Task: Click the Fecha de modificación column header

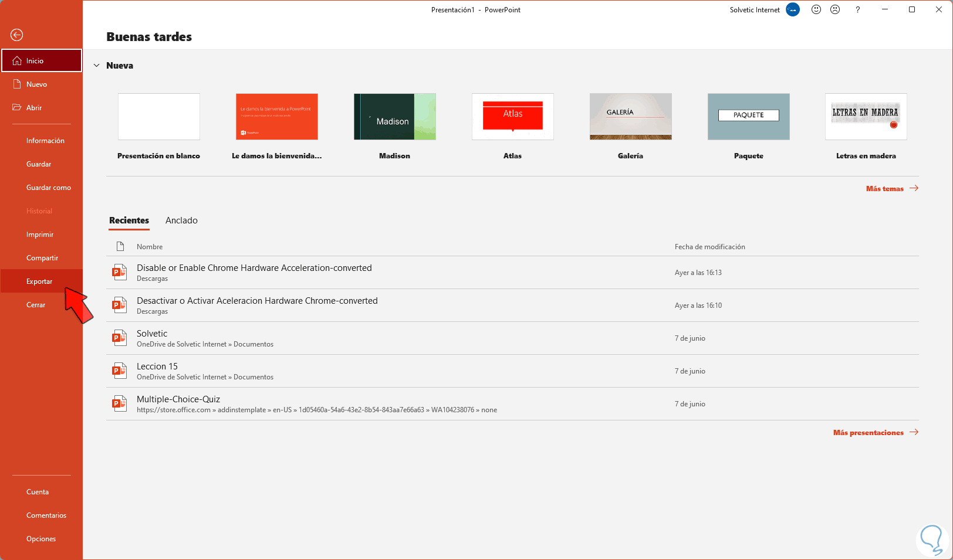Action: pyautogui.click(x=710, y=247)
